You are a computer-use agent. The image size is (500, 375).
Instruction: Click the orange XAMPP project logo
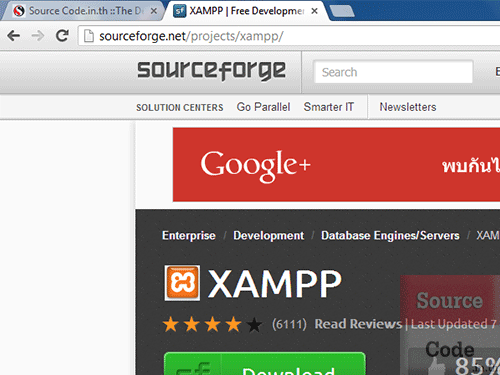coord(182,283)
